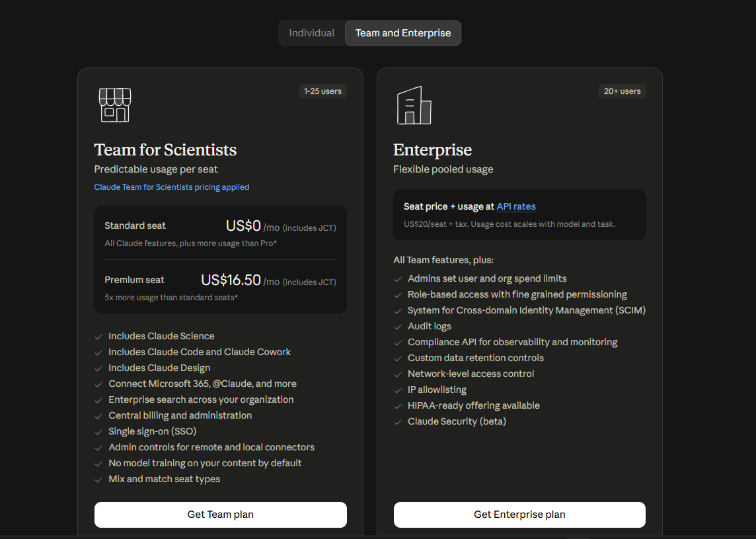Click the US$16.50 premium seat price
756x539 pixels.
(x=231, y=280)
